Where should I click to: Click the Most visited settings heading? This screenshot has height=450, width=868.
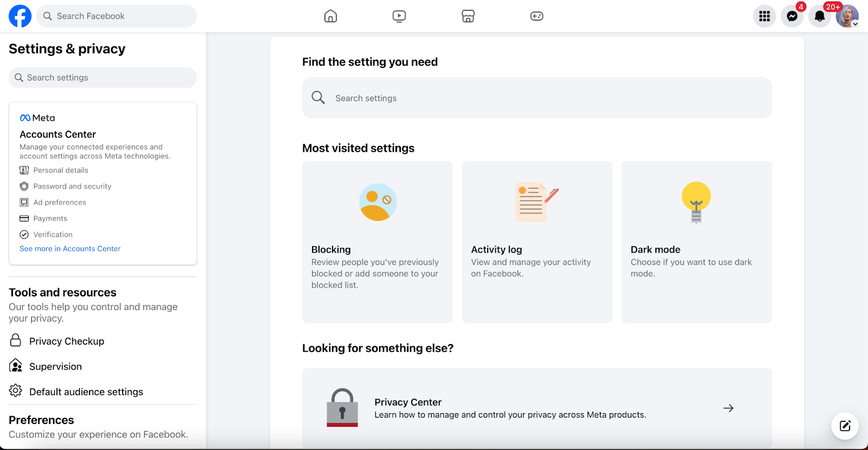358,148
